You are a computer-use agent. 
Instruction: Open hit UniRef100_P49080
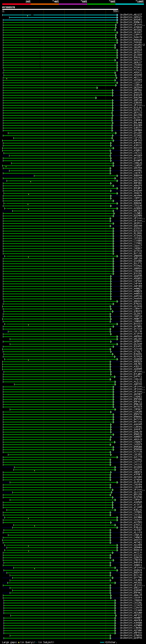[x=131, y=42]
